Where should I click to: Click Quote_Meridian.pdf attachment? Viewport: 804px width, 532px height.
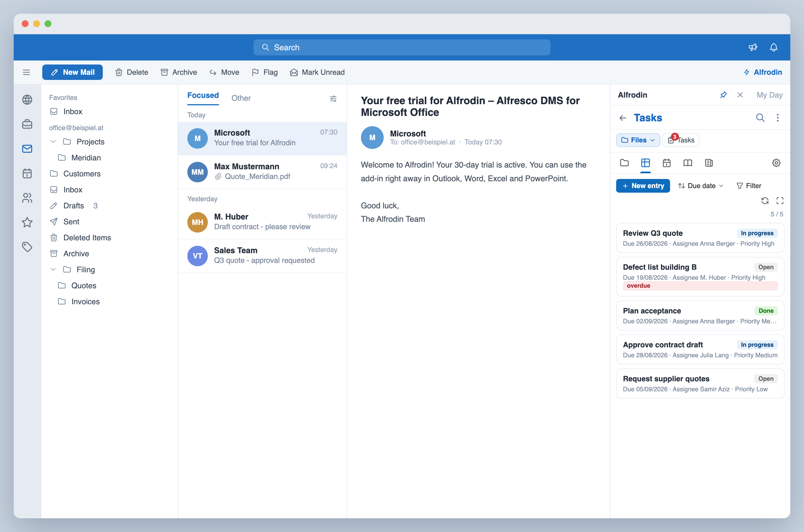tap(253, 176)
